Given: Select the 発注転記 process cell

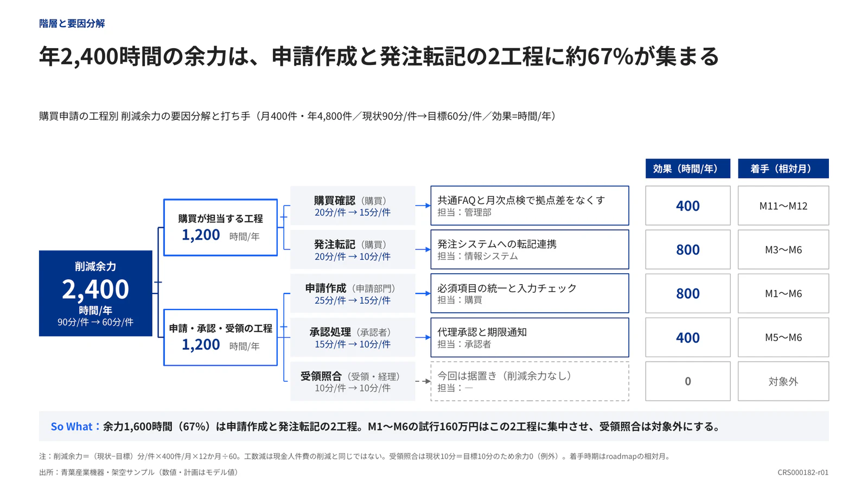Looking at the screenshot, I should click(x=353, y=249).
